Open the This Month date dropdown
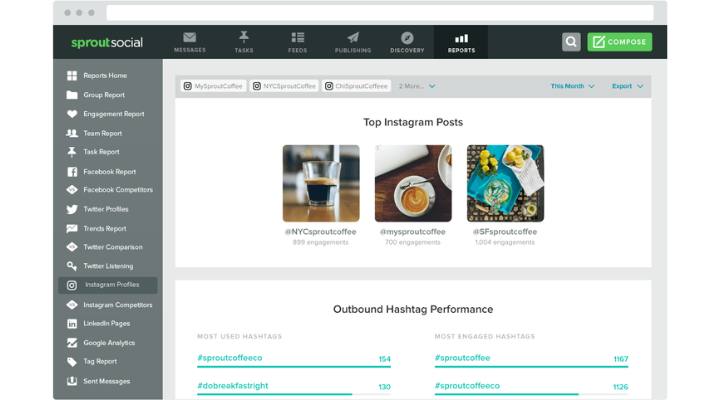This screenshot has height=400, width=720. tap(572, 86)
